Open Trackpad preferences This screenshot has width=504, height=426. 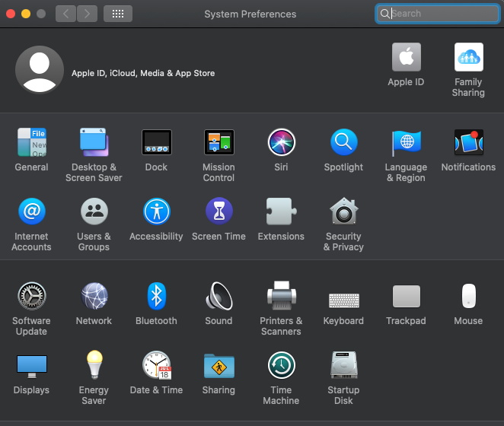406,296
